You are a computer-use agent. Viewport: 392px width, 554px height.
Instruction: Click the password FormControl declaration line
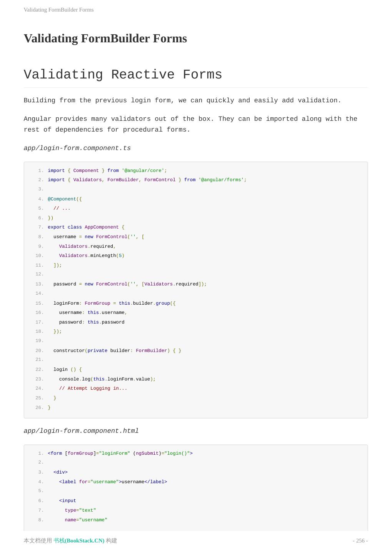click(130, 284)
